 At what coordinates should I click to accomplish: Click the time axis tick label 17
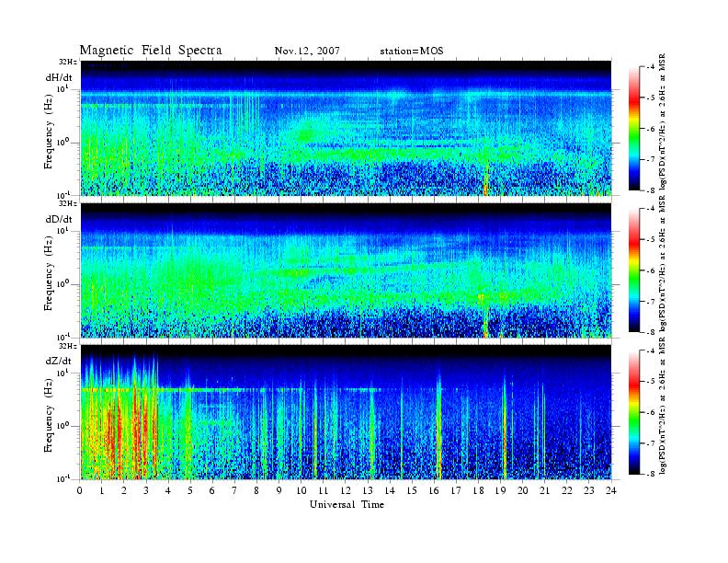click(x=457, y=490)
